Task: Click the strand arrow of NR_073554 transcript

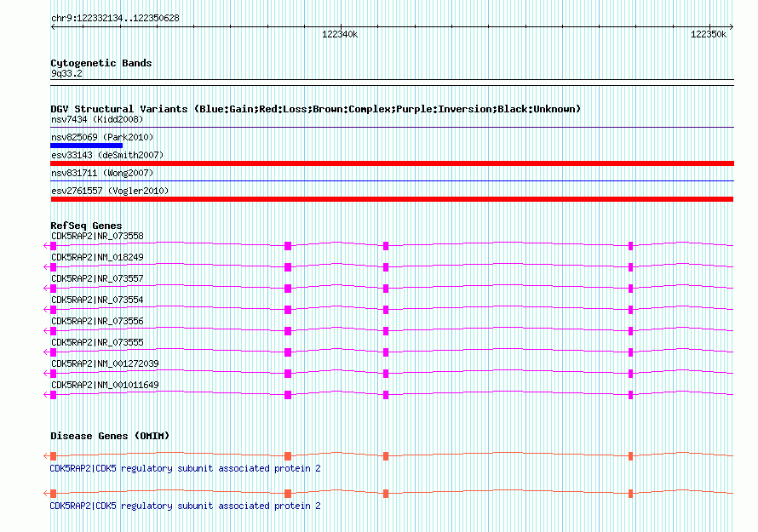Action: pyautogui.click(x=46, y=310)
